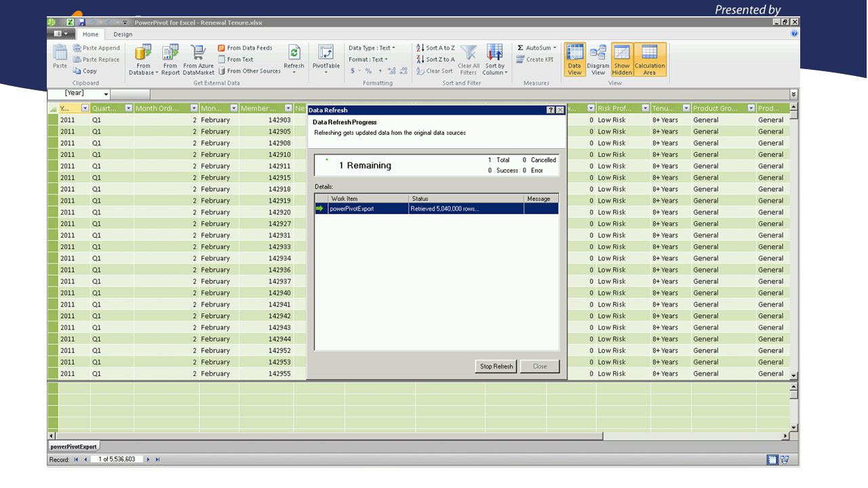Click the Close button in Data Refresh dialog
868x488 pixels.
click(x=540, y=367)
